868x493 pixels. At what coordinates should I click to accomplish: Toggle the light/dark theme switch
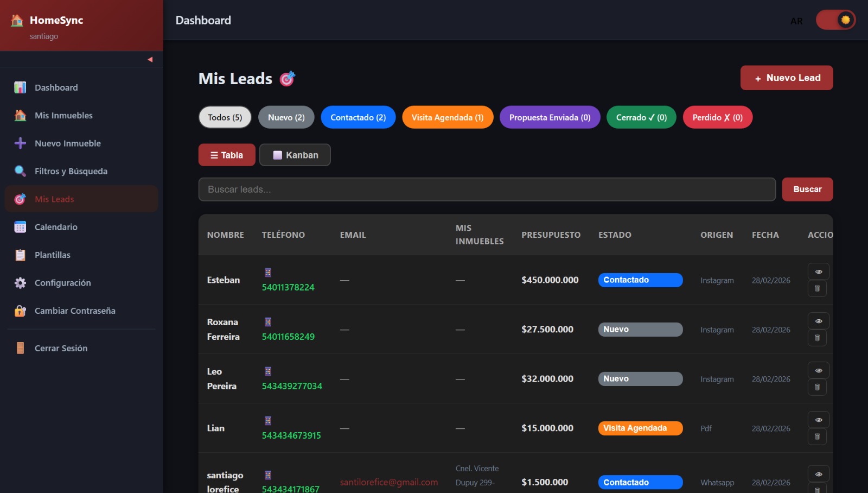point(835,21)
